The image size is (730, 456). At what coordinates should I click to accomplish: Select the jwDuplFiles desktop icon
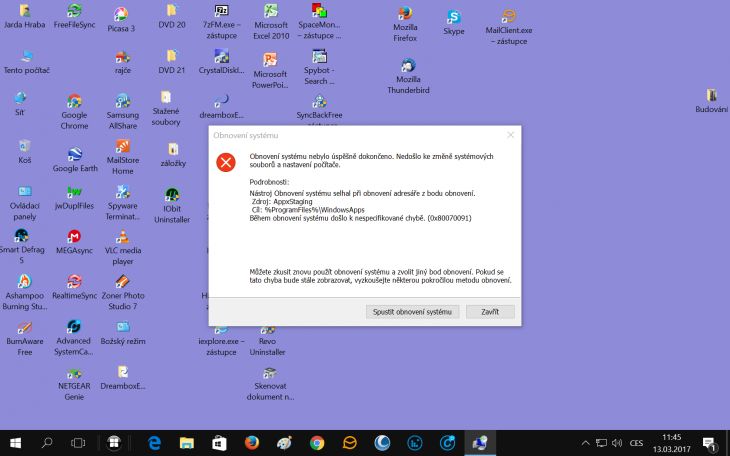click(x=74, y=197)
